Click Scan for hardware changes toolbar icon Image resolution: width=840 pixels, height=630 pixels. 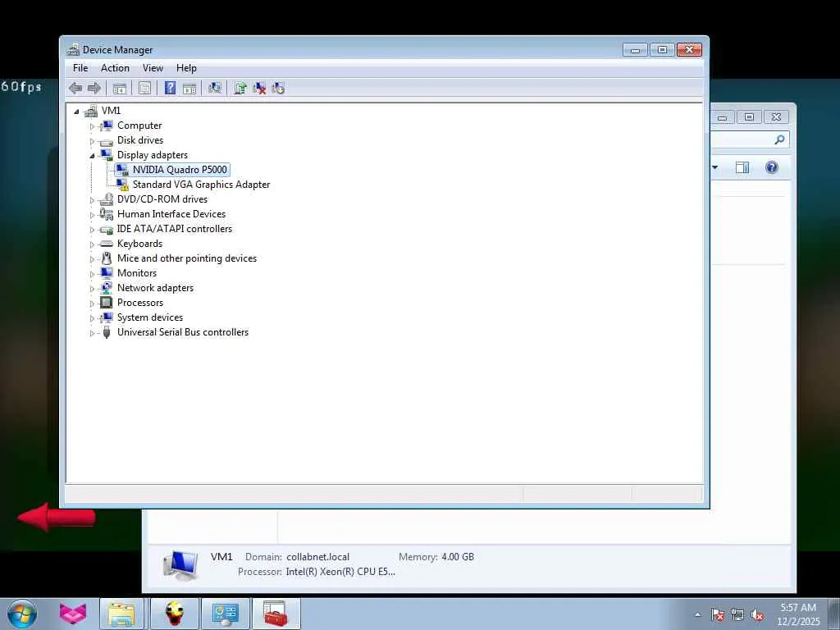point(215,88)
